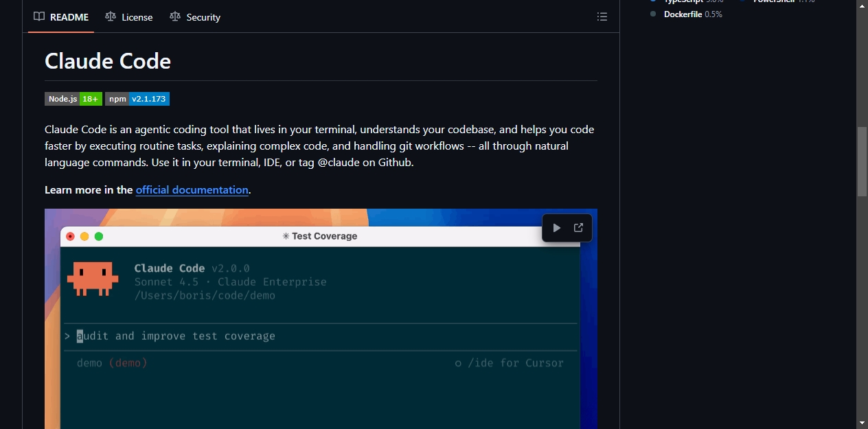868x429 pixels.
Task: Open the README outline list icon
Action: 602,17
